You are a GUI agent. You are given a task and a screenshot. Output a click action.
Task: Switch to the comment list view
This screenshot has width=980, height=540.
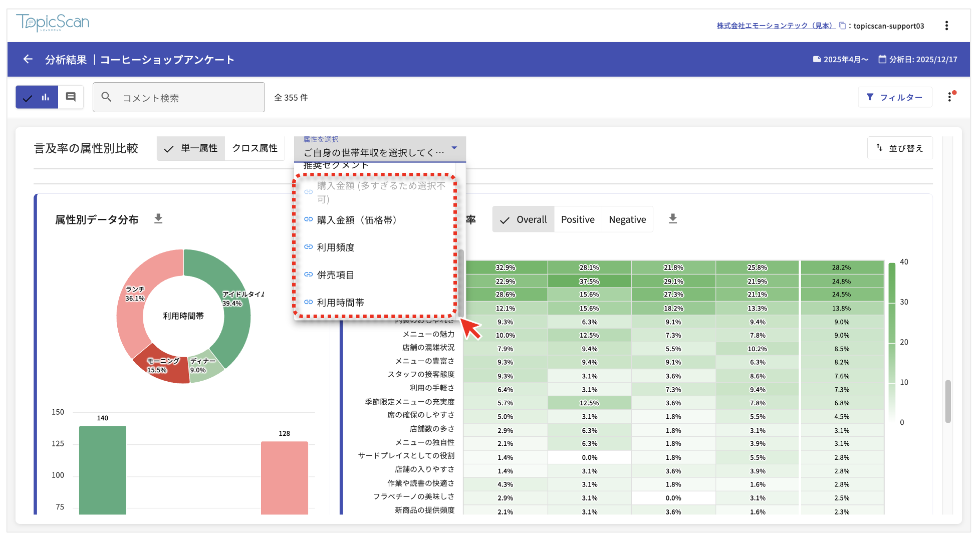click(71, 97)
